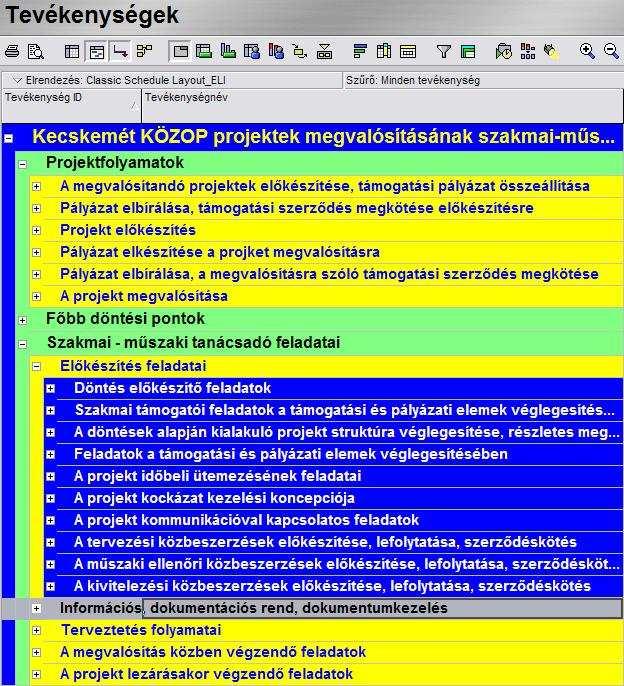Click the Szűrő: Minden tevékenység filter label

click(413, 80)
